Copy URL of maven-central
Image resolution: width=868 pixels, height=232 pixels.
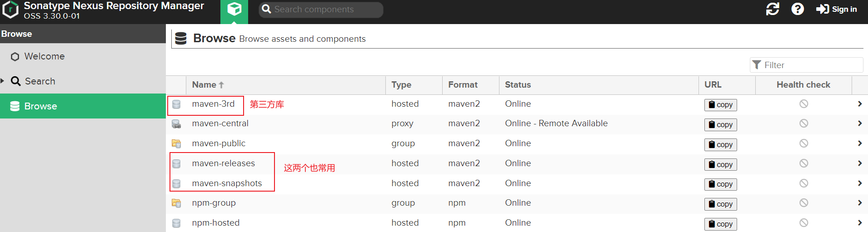click(x=720, y=125)
